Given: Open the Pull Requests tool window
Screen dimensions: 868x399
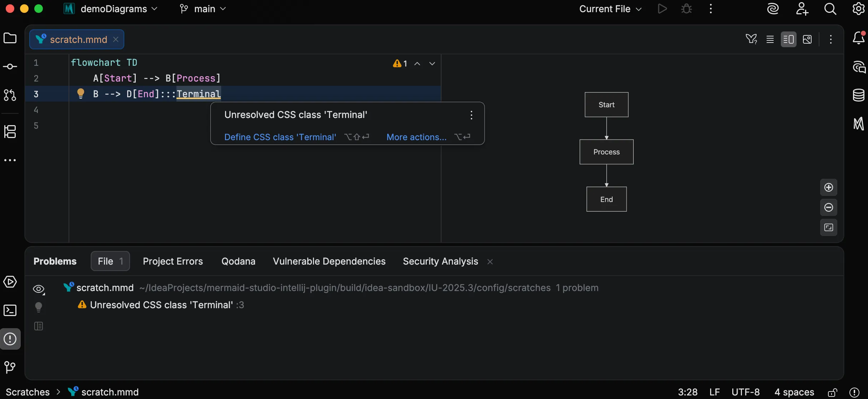Looking at the screenshot, I should (10, 95).
